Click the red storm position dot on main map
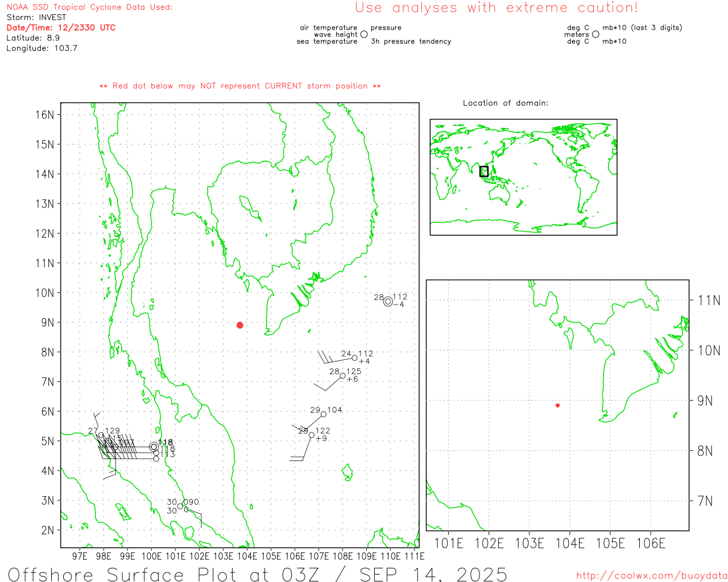Image resolution: width=728 pixels, height=582 pixels. click(x=240, y=325)
